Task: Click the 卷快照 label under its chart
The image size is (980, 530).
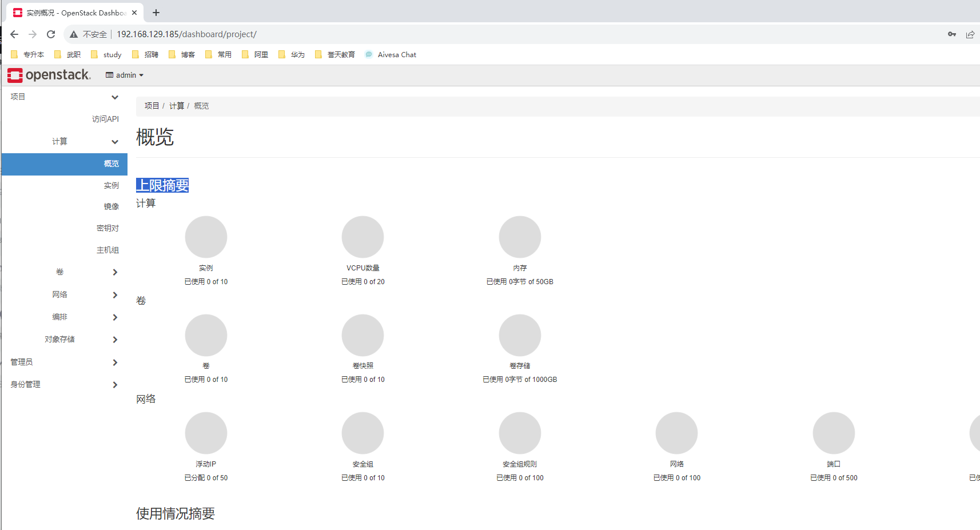Action: pos(363,366)
